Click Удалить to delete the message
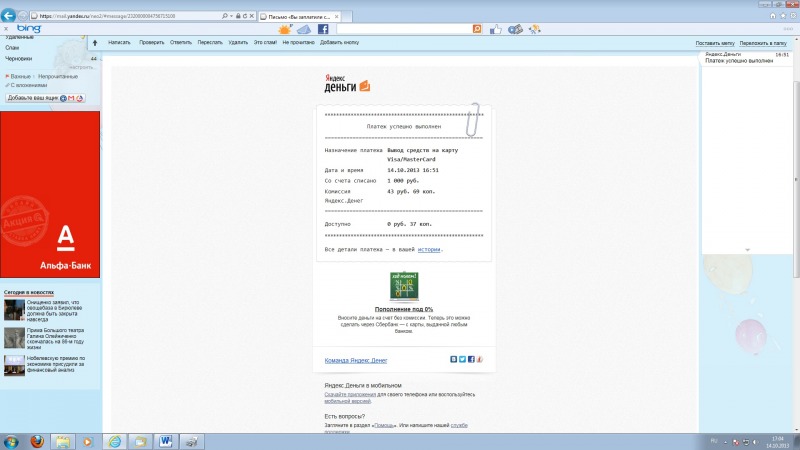The width and height of the screenshot is (800, 450). tap(238, 43)
